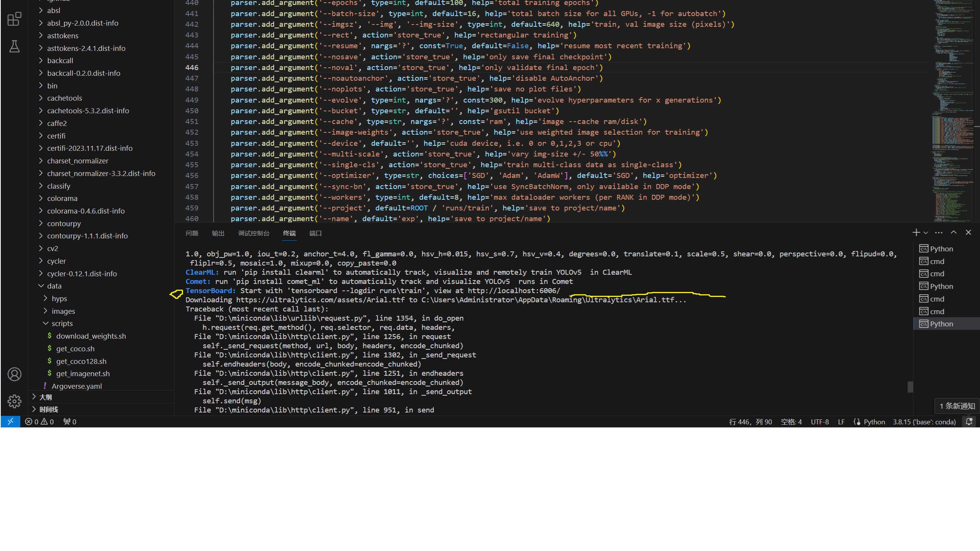
Task: Switch to the 调试控制台 debug console tab
Action: click(253, 233)
